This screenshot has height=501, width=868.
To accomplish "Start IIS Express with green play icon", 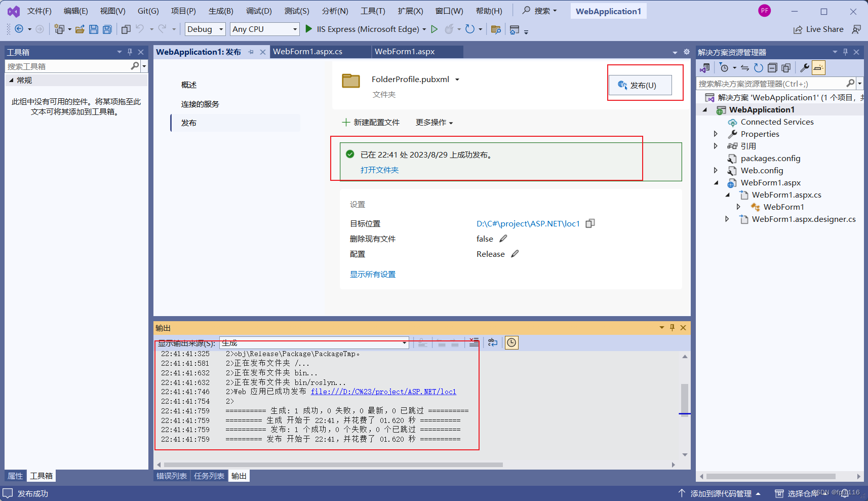I will pos(309,29).
